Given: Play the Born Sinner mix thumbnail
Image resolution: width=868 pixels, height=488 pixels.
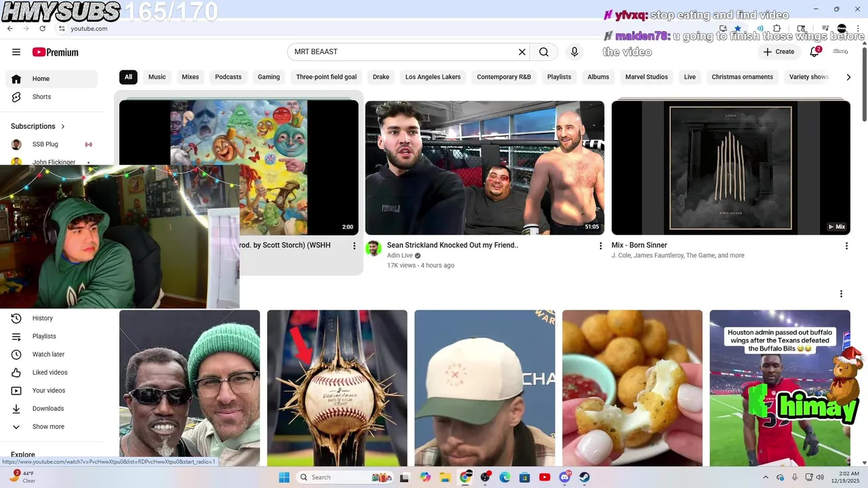Looking at the screenshot, I should [731, 168].
